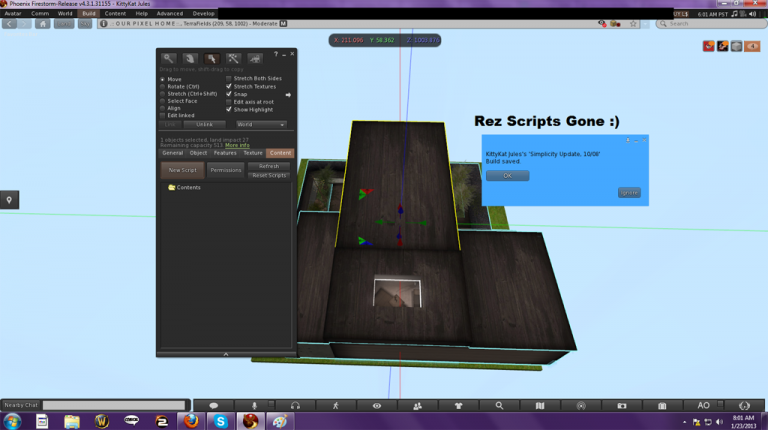
Task: Click the Nearby Chat input field
Action: coord(114,405)
